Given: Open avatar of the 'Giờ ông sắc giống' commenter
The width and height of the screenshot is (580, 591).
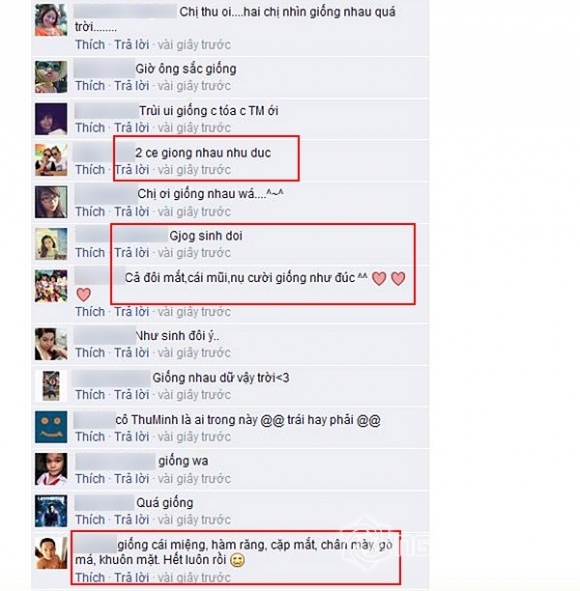Looking at the screenshot, I should 51,77.
